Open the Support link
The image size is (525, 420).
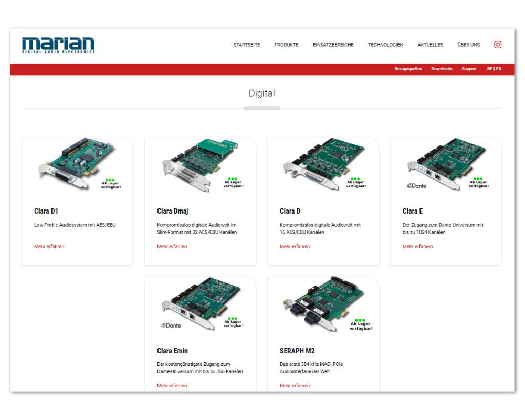[469, 69]
